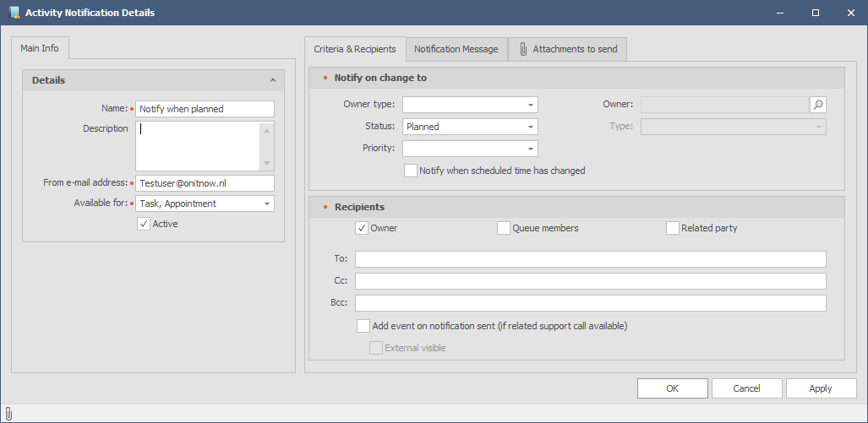Click the Apply button
This screenshot has width=868, height=423.
[820, 388]
